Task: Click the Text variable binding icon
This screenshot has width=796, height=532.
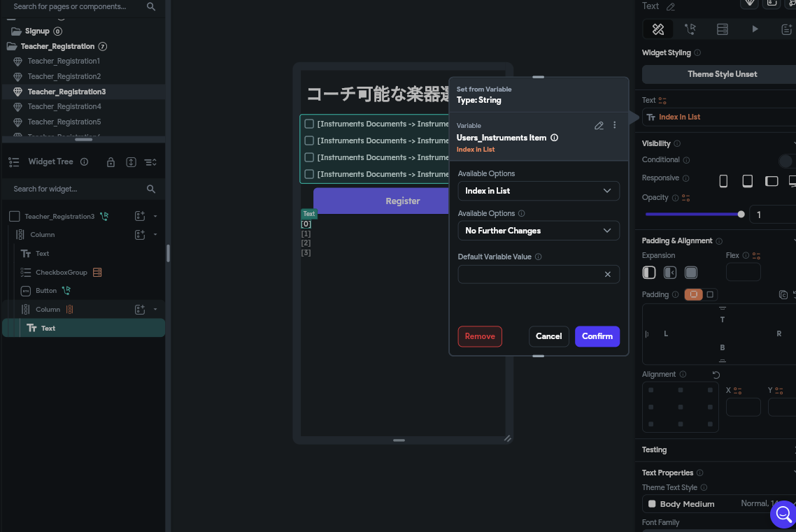Action: click(662, 101)
